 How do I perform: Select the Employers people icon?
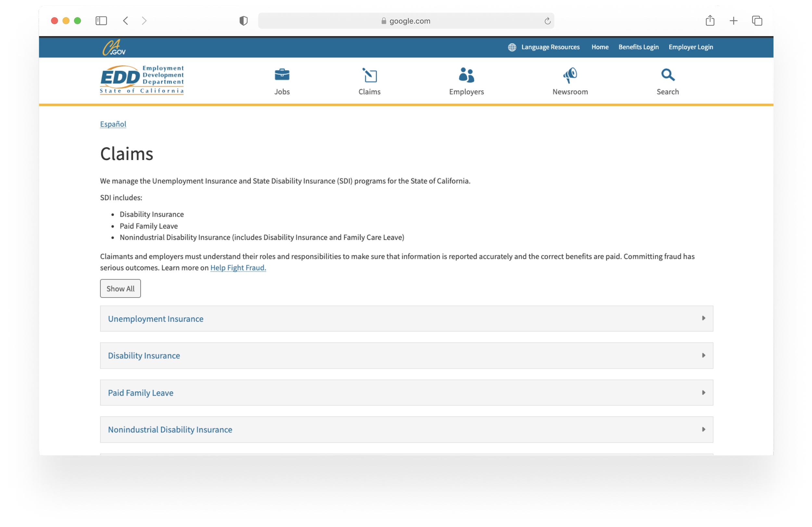[466, 75]
